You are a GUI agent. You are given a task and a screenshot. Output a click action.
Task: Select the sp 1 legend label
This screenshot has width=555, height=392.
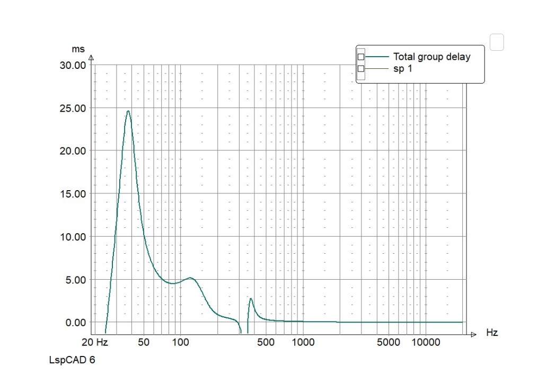click(403, 69)
